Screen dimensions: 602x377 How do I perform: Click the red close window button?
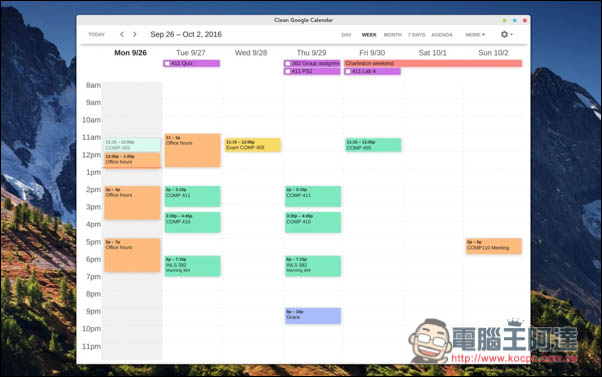pyautogui.click(x=524, y=20)
